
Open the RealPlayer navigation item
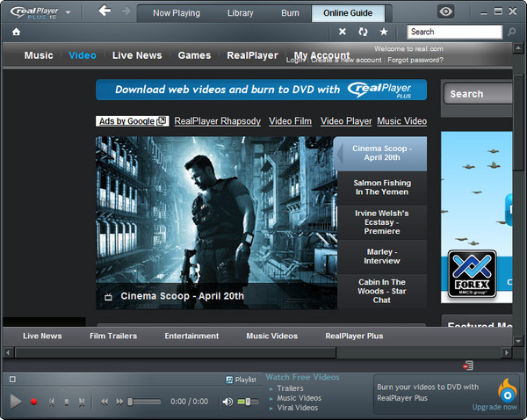coord(252,55)
